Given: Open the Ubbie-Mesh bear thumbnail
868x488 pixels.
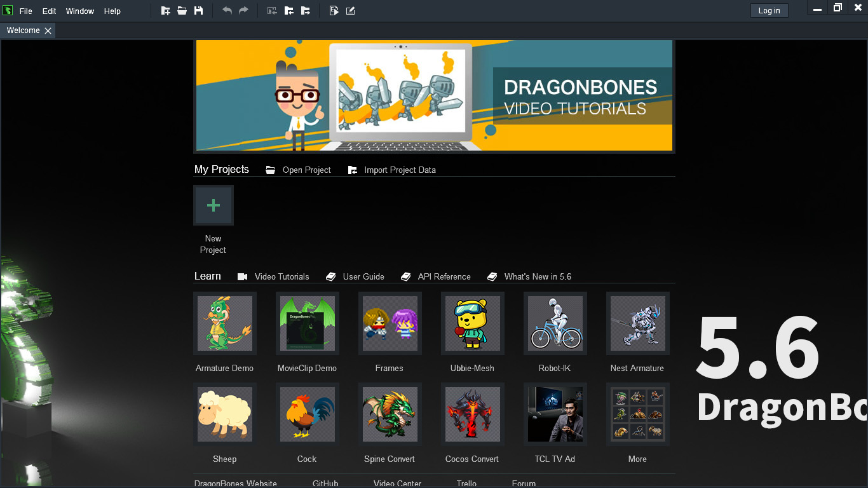Looking at the screenshot, I should (x=473, y=323).
